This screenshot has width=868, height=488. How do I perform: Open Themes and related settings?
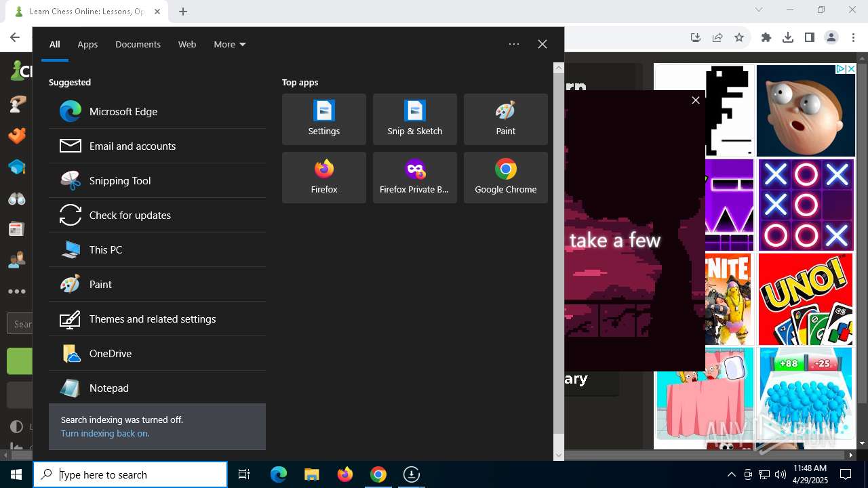coord(157,319)
